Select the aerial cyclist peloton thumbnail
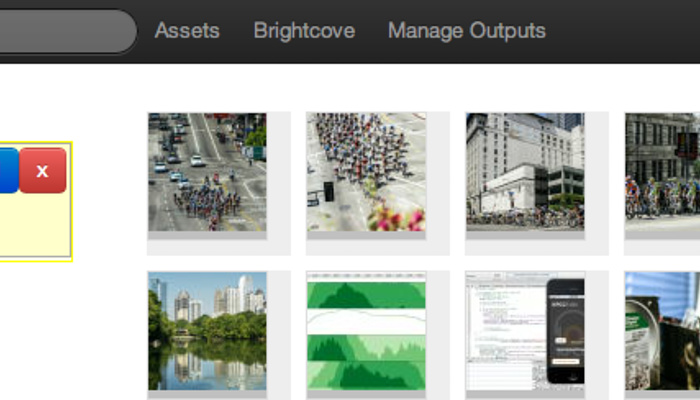 [366, 172]
